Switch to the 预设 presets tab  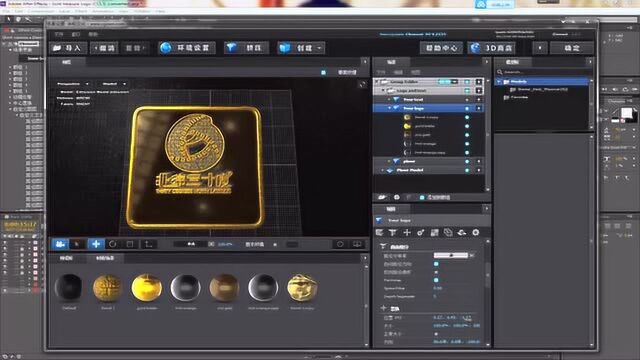pyautogui.click(x=66, y=258)
